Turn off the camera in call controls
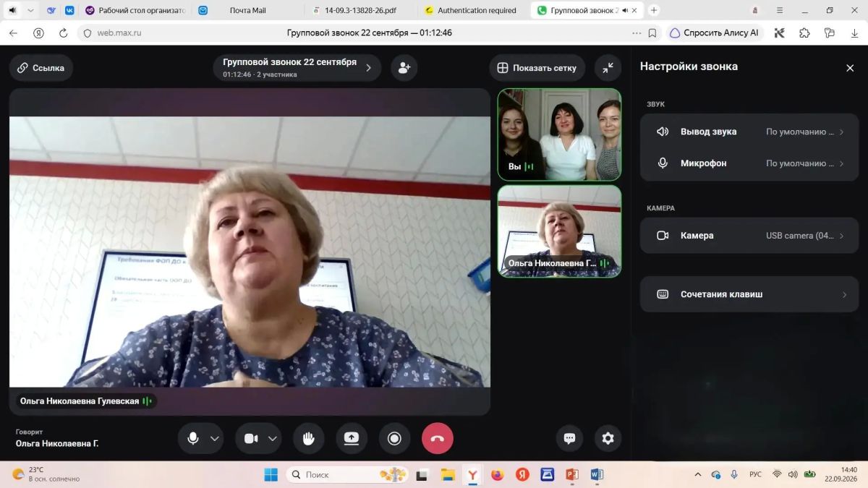The height and width of the screenshot is (488, 868). (x=251, y=438)
